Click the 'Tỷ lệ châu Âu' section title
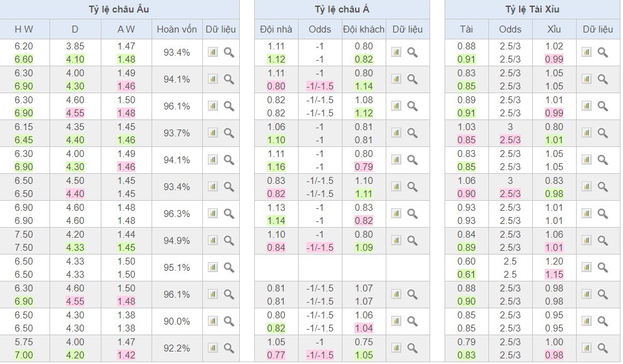 [x=119, y=9]
